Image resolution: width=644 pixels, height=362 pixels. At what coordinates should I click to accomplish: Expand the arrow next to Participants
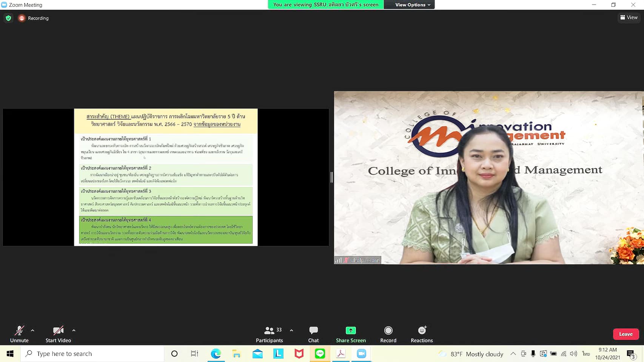pos(291,330)
